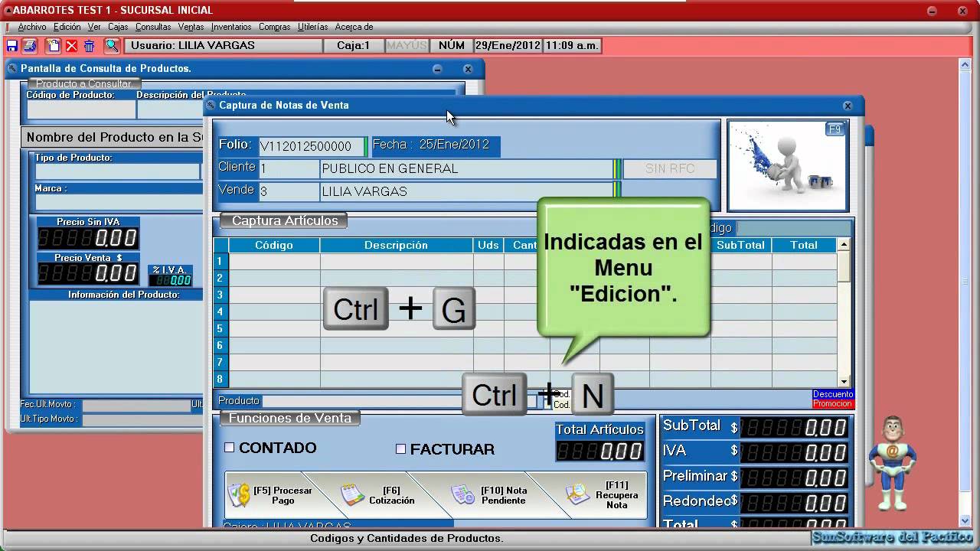Click the Uds column header
980x551 pixels.
tap(488, 245)
